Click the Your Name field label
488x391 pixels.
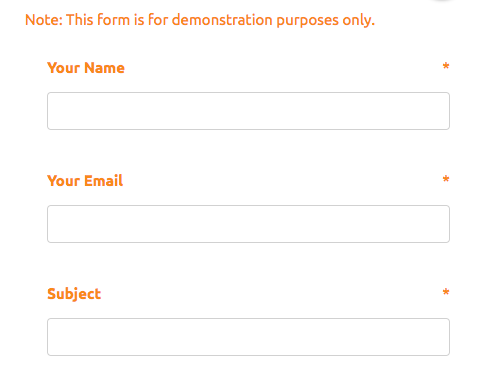coord(86,68)
